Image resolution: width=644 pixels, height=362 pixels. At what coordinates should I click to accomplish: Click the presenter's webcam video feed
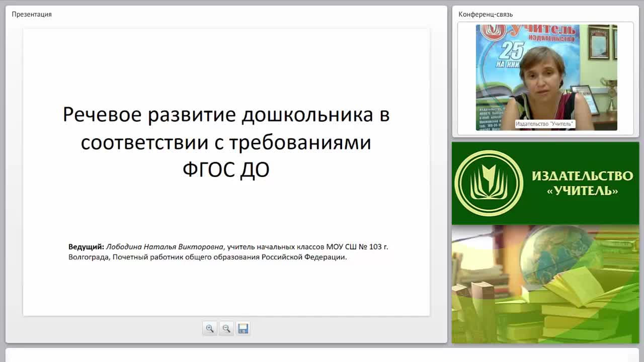pos(546,77)
